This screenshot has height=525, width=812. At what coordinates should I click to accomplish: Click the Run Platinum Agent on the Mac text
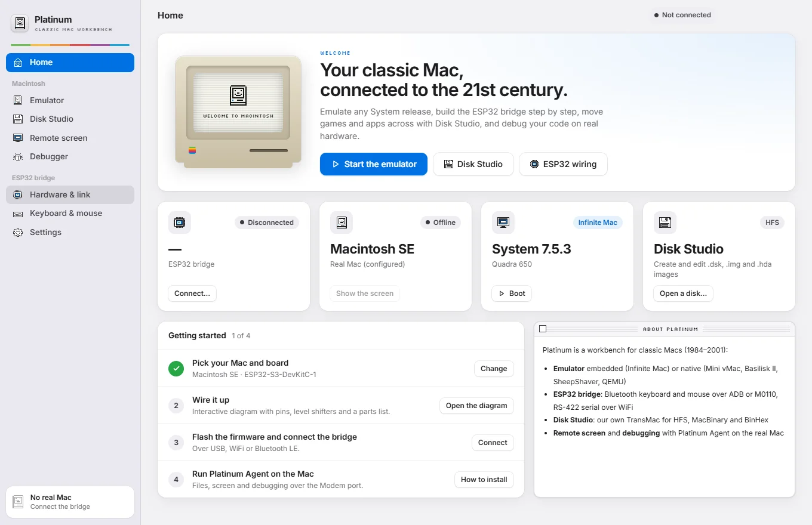pos(253,474)
